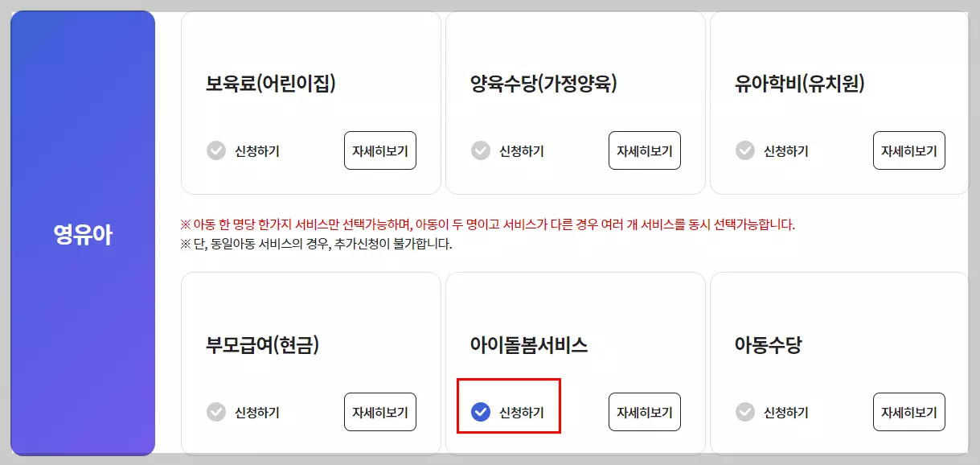Image resolution: width=980 pixels, height=465 pixels.
Task: Show details for 아동수당
Action: [x=909, y=412]
